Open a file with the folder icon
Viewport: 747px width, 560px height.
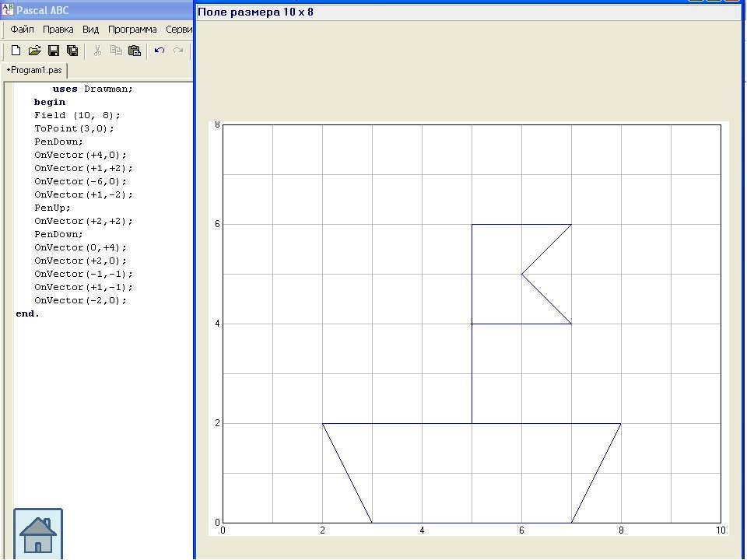click(x=35, y=51)
